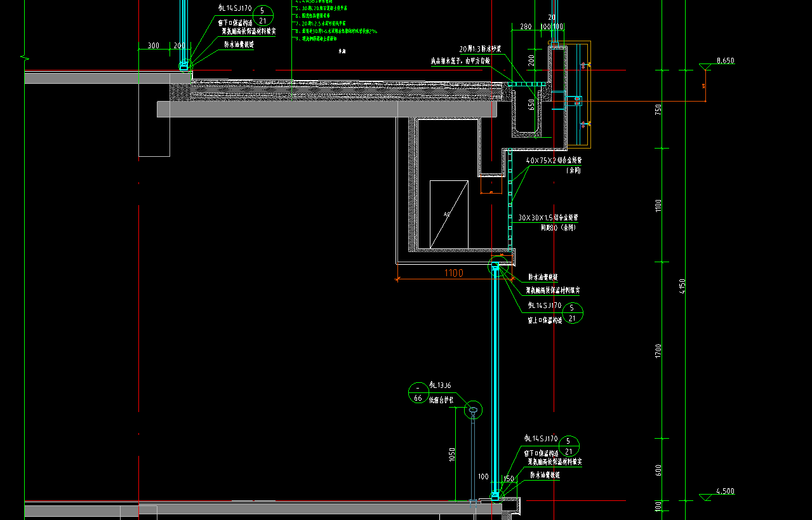Click the 650 gutter depth dimension

click(x=531, y=105)
